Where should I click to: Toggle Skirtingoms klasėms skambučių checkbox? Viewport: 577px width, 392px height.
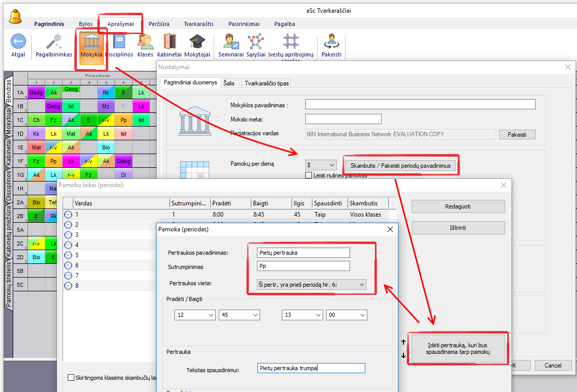(71, 378)
